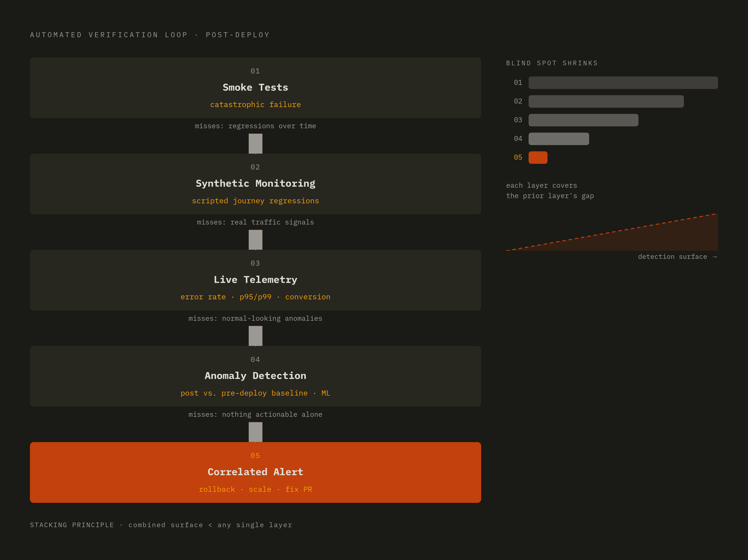Click the blind spot bar labeled 03

point(583,120)
